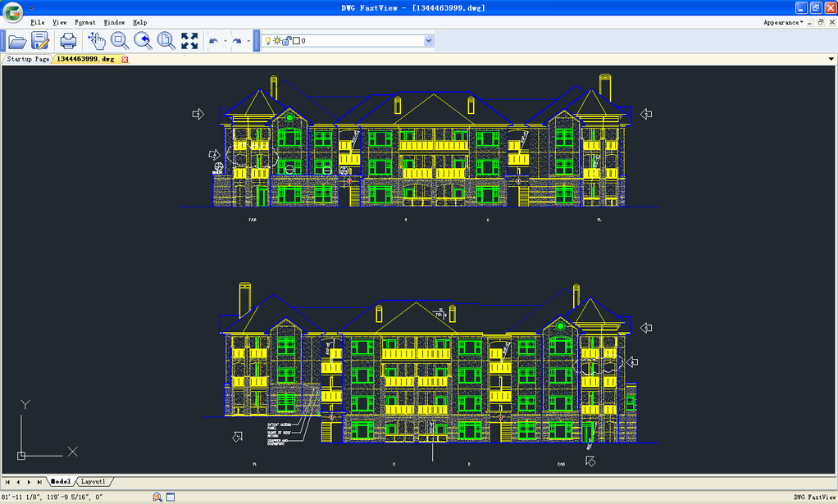Viewport: 838px width, 504px height.
Task: Switch to the Model layout tab
Action: coord(61,482)
